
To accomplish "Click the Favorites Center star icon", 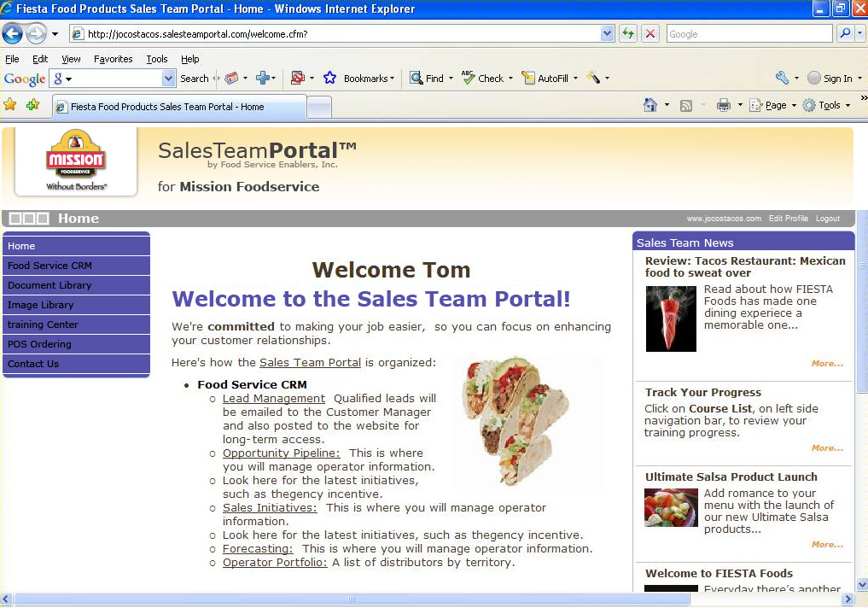I will (x=10, y=105).
